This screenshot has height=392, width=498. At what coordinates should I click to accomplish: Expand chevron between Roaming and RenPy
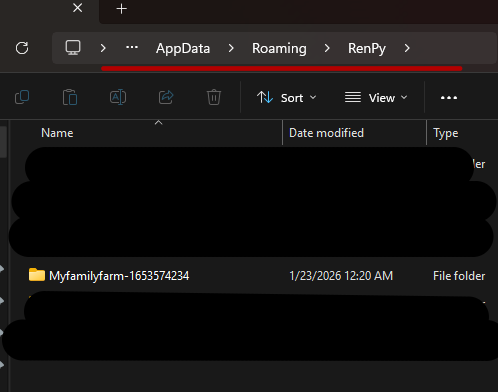tap(327, 49)
